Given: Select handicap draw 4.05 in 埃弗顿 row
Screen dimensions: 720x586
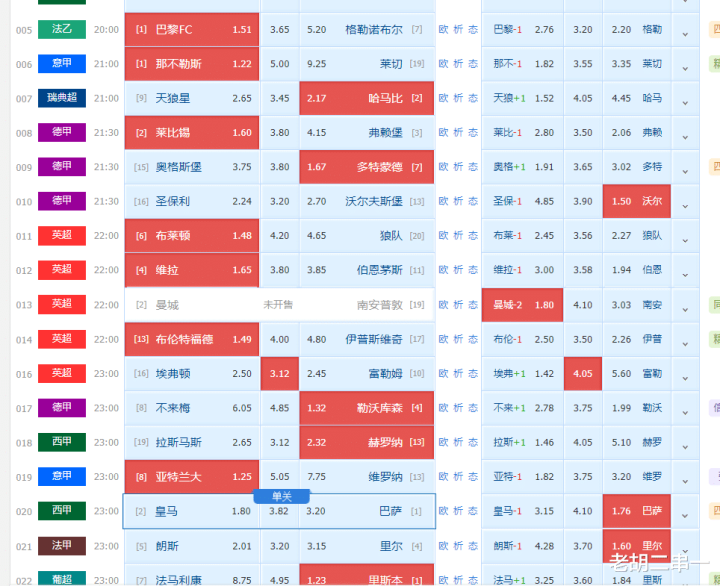Looking at the screenshot, I should (x=583, y=374).
